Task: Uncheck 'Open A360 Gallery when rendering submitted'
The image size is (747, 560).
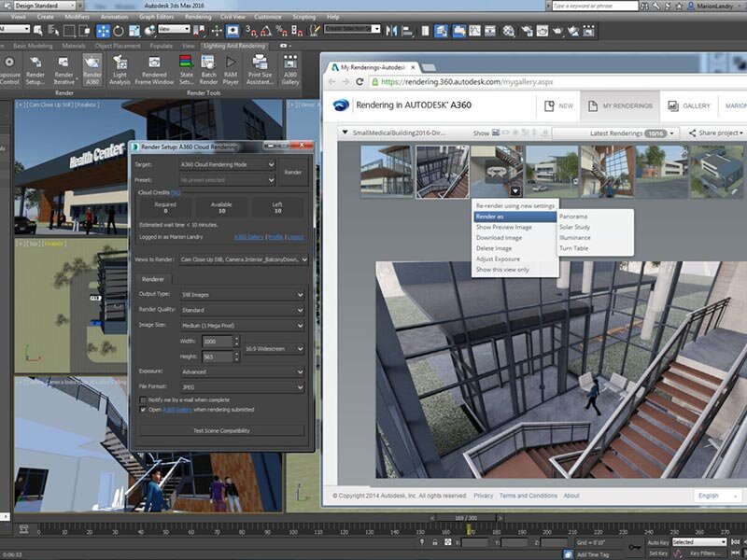Action: 143,410
